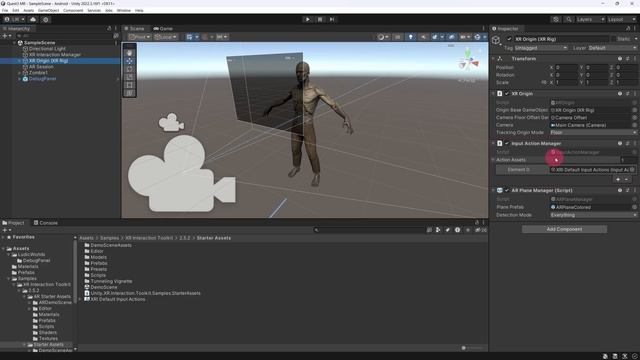
Task: Open the File menu
Action: 5,10
